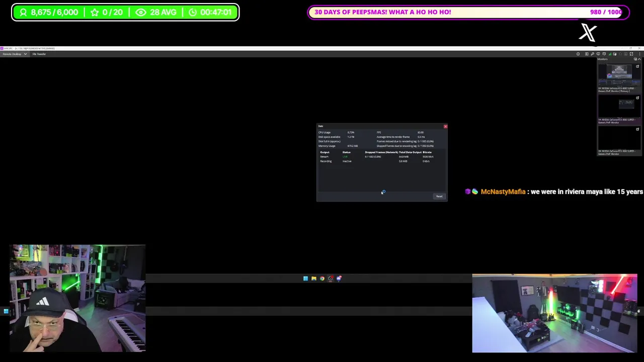Click the green LIVE status text
This screenshot has height=362, width=644.
tap(345, 157)
